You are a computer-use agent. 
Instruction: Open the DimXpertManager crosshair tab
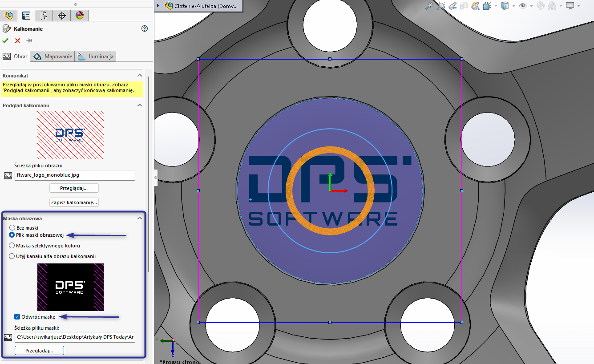(x=62, y=16)
